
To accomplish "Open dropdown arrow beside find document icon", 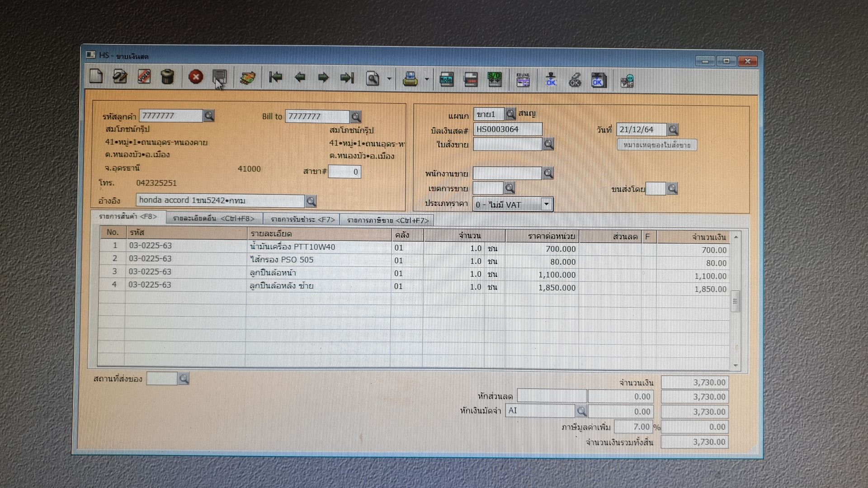I will (389, 80).
